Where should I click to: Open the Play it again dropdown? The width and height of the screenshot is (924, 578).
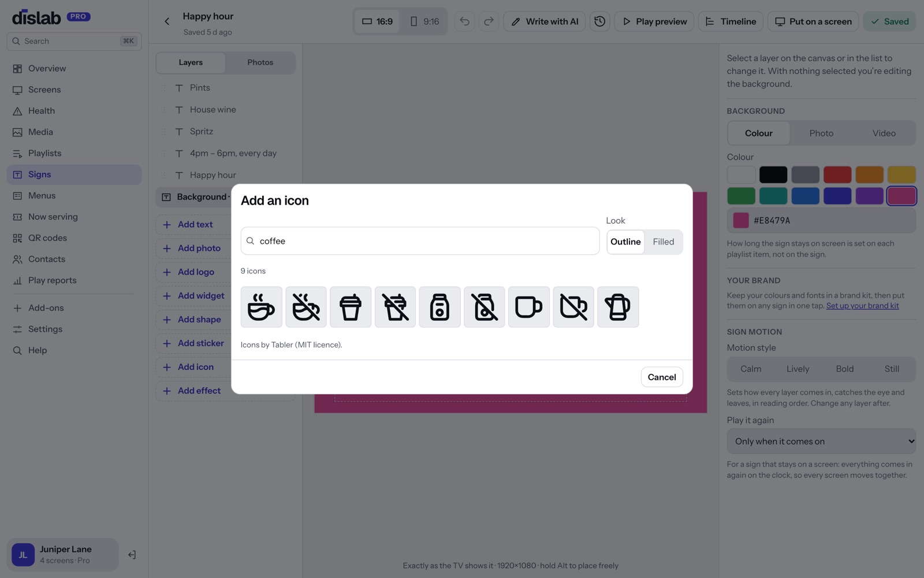coord(821,441)
